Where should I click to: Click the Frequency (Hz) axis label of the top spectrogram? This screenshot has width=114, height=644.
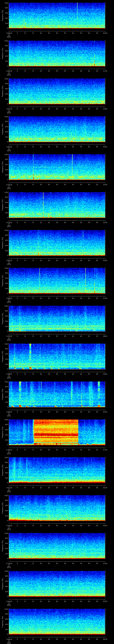[3, 16]
